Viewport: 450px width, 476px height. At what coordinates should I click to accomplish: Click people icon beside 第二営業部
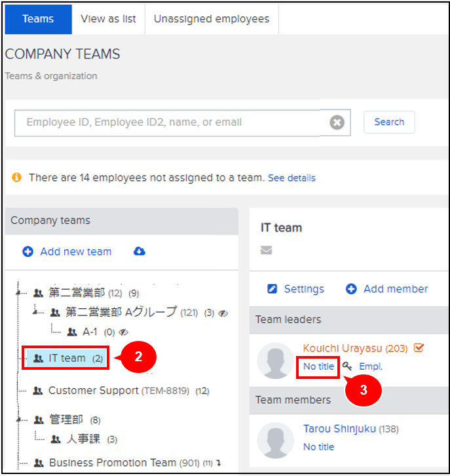click(38, 293)
